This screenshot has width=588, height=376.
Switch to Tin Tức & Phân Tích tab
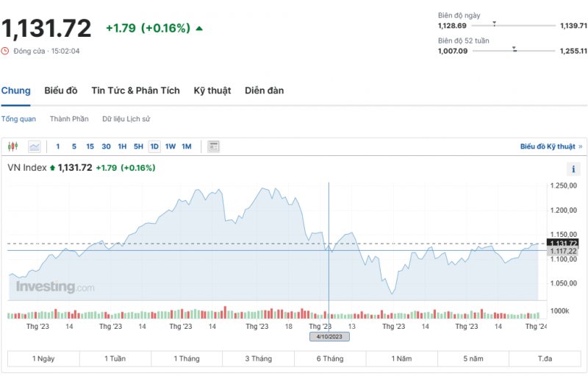click(135, 91)
